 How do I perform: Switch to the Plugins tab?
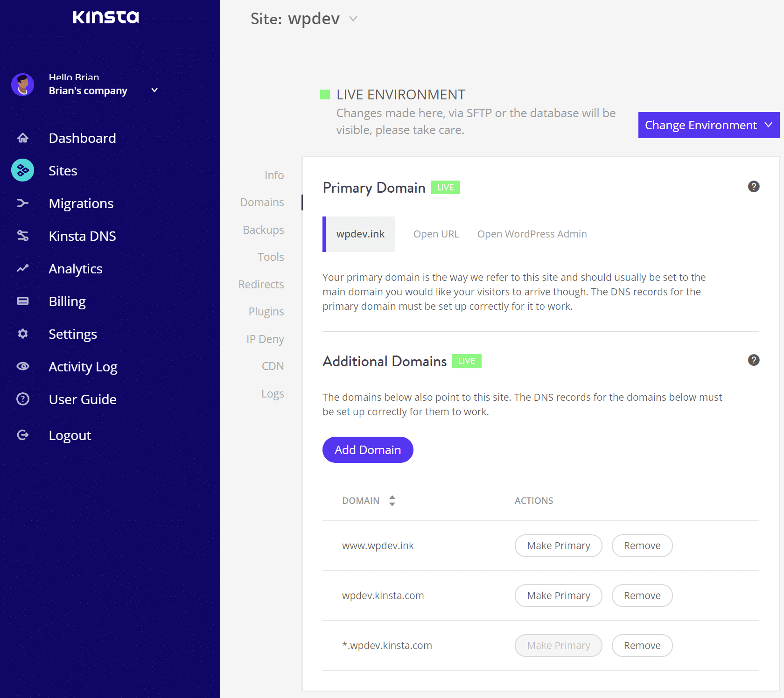[x=266, y=312]
